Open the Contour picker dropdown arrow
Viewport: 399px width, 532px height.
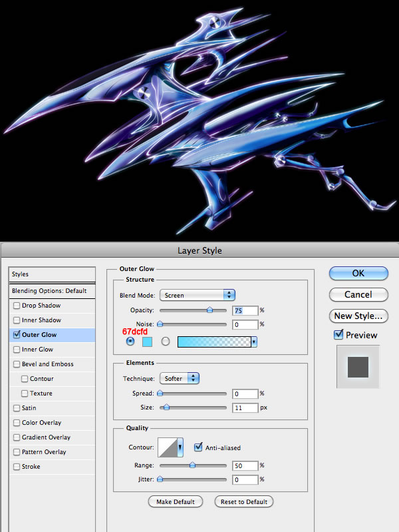coord(180,447)
